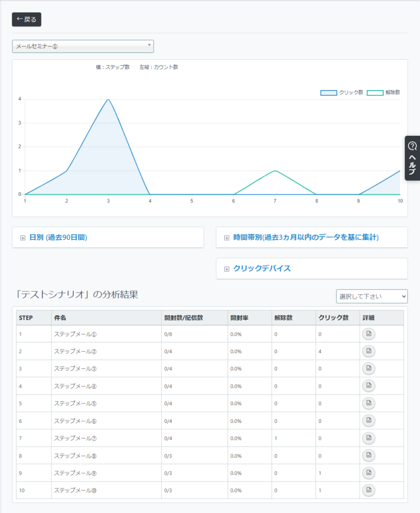Click the STEP column header

click(x=34, y=318)
